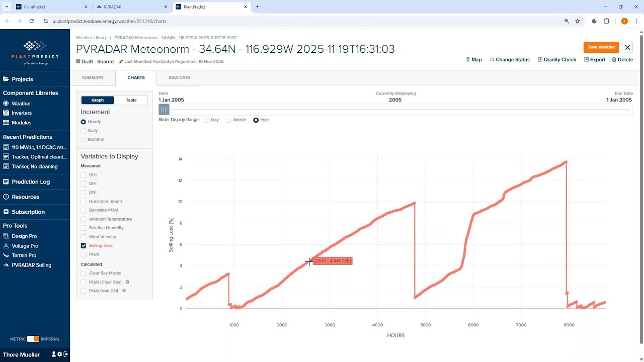
Task: Open the Chrome profile avatar
Action: 624,21
